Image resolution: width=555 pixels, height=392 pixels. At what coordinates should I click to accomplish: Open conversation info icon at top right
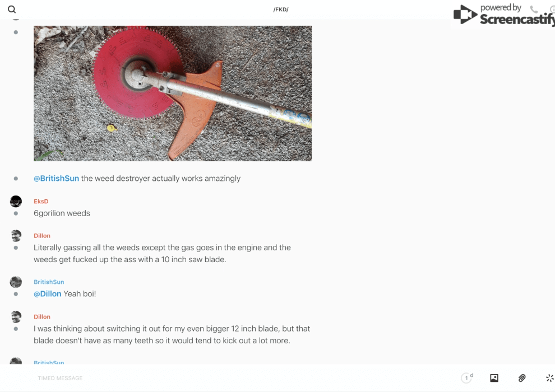pyautogui.click(x=552, y=9)
